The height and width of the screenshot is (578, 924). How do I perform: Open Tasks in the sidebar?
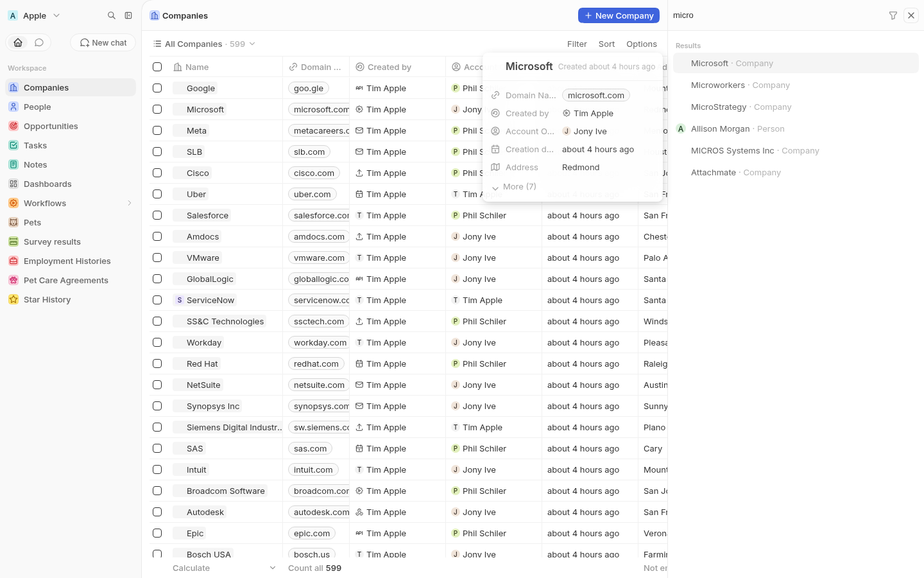point(71,145)
